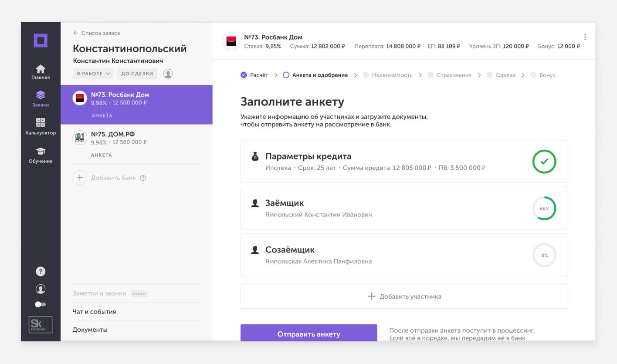Click Добавить участника button
617x364 pixels.
pyautogui.click(x=404, y=297)
